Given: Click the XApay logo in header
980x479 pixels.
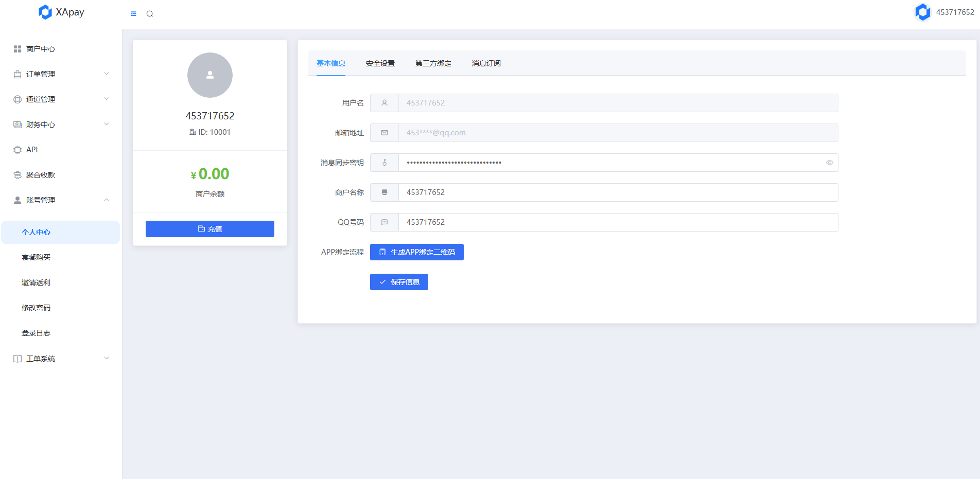Looking at the screenshot, I should click(61, 12).
